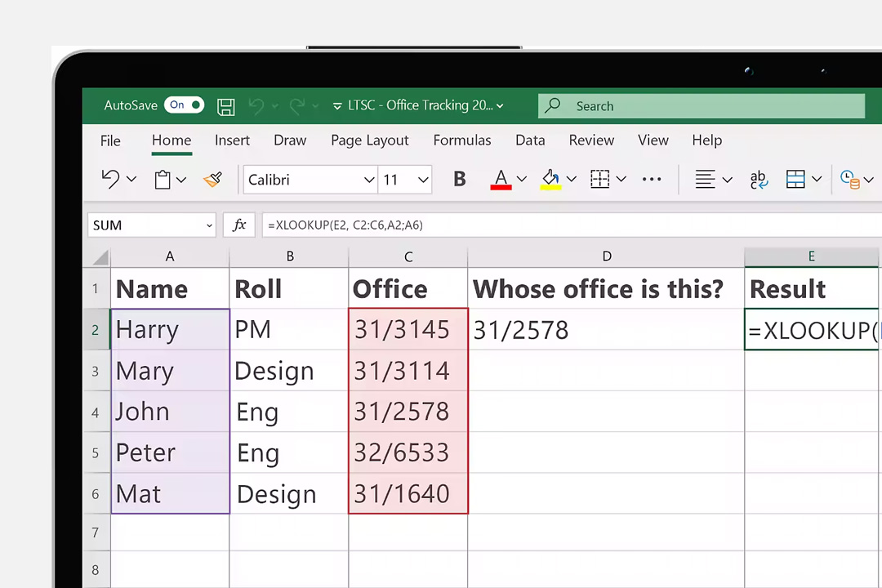This screenshot has width=882, height=588.
Task: Click the Save button
Action: 225,105
